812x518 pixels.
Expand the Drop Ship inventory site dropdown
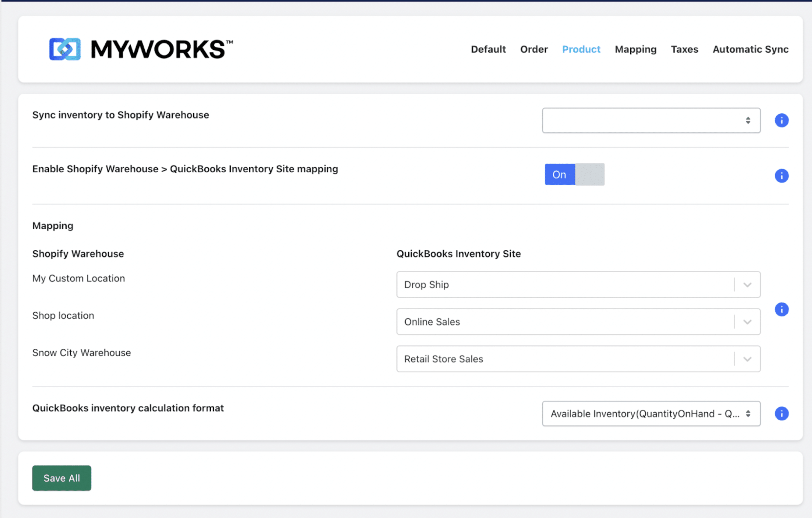(748, 284)
